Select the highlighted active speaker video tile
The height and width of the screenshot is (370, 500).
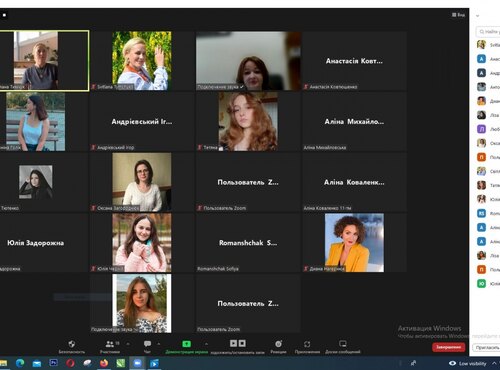[44, 61]
